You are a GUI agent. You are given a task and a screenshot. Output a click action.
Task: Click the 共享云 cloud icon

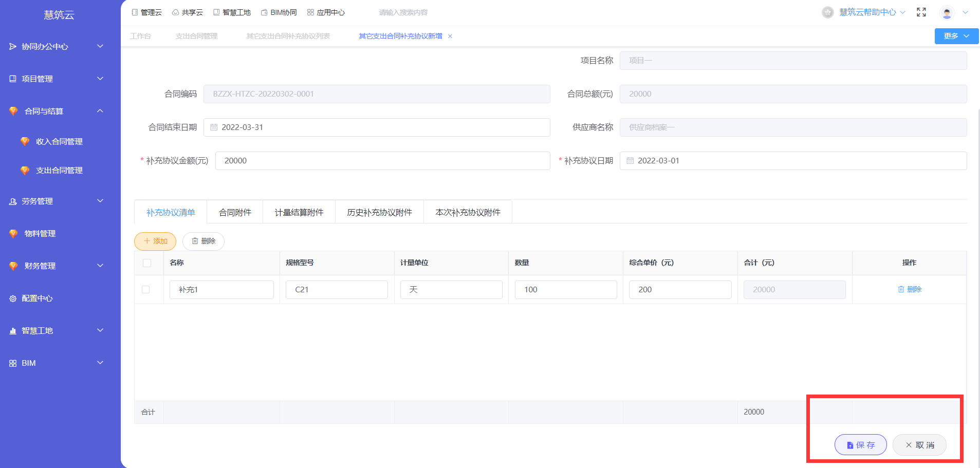(175, 12)
